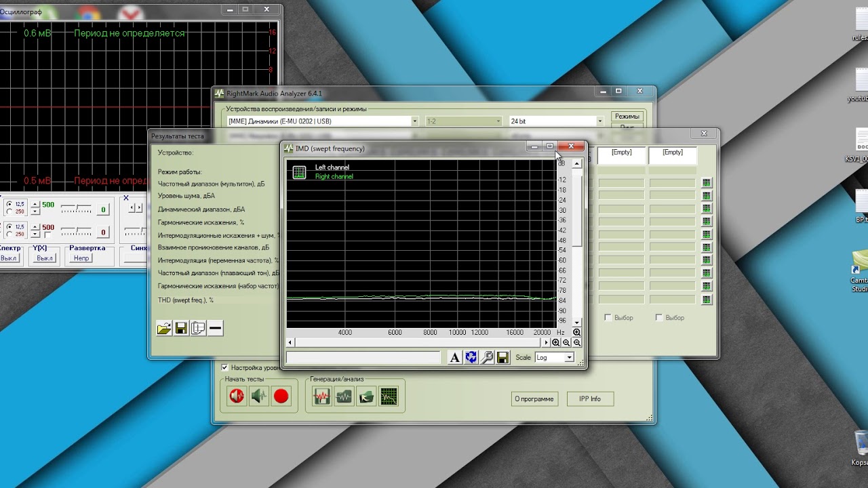Zoom in horizontally on the IMD graph
Image resolution: width=868 pixels, height=488 pixels.
point(556,343)
